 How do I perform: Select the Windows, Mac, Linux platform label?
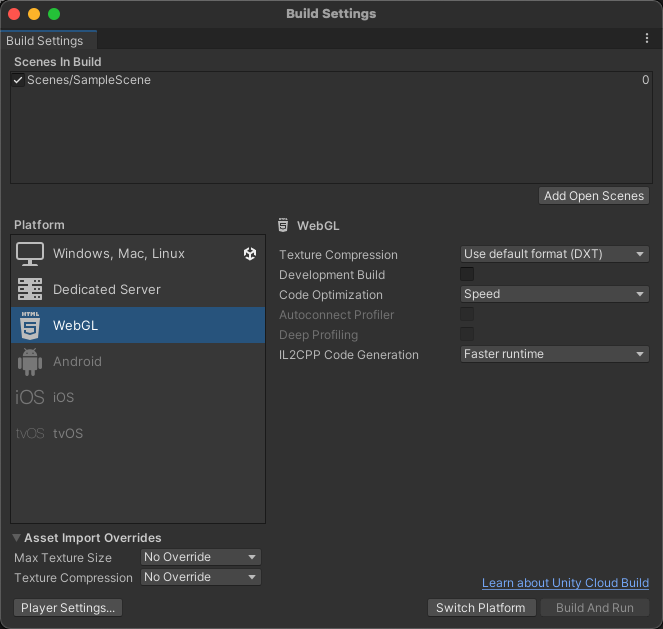[x=119, y=254]
